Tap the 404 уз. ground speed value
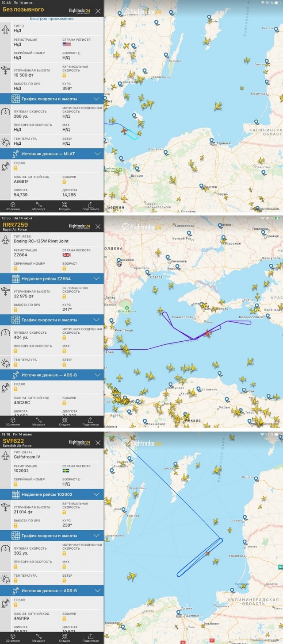Image resolution: width=283 pixels, height=644 pixels. point(21,337)
